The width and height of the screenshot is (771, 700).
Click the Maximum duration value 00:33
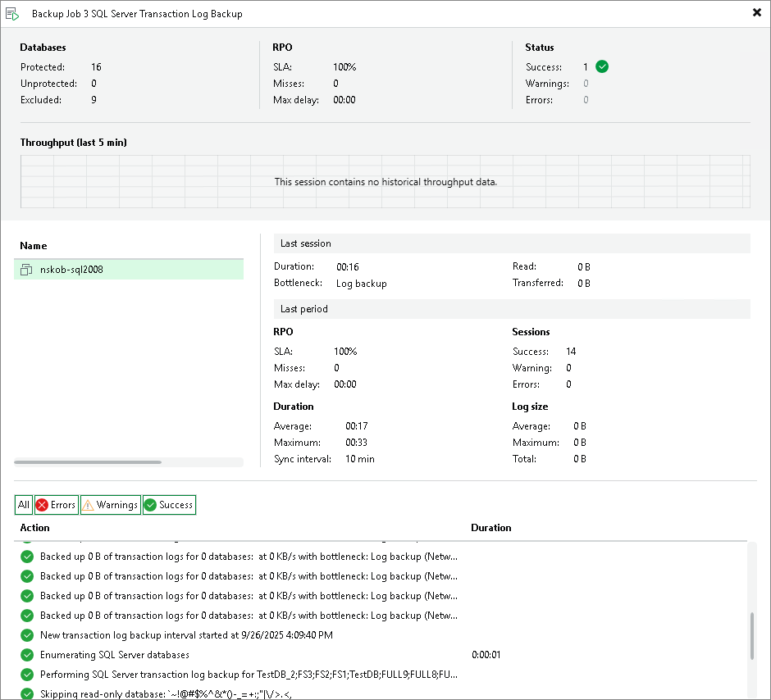coord(357,443)
